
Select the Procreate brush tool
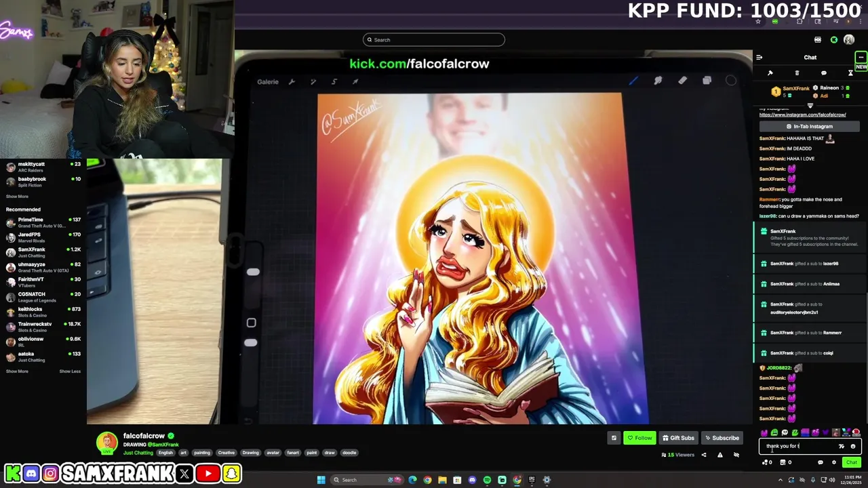[633, 81]
